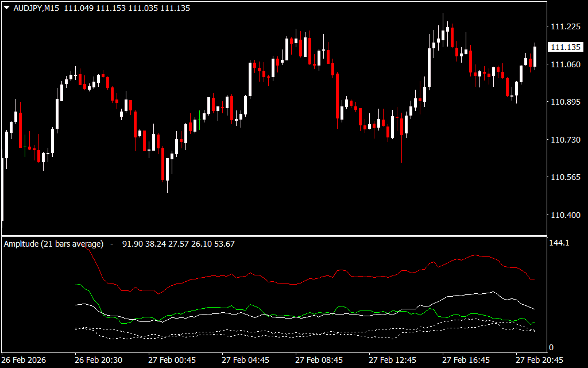This screenshot has width=588, height=368.
Task: Click the 111.225 price scale label
Action: click(x=564, y=27)
